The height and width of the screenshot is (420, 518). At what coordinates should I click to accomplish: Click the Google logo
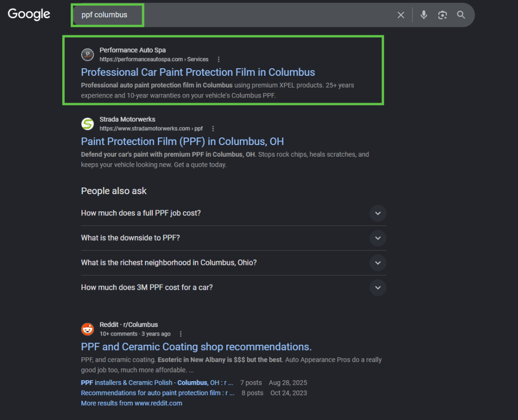point(29,14)
